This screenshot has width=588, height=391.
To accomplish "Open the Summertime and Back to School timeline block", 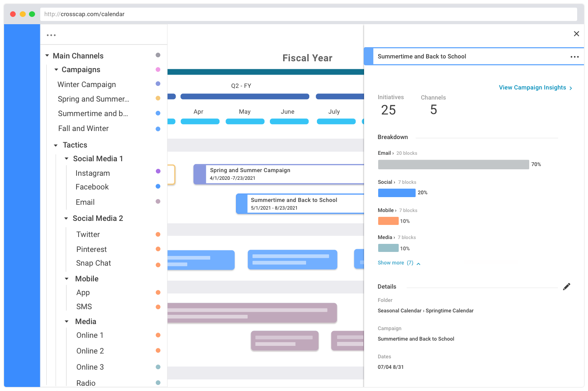I will point(300,204).
